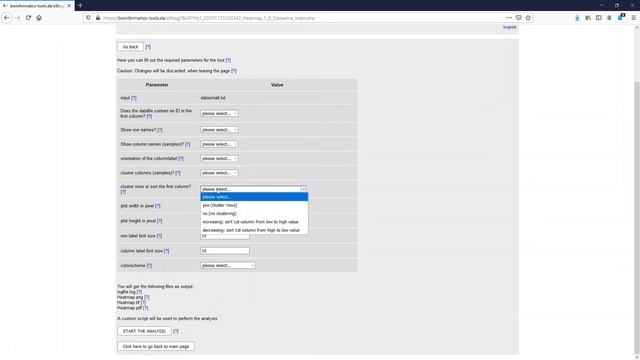Viewport: 640px width, 360px height.
Task: Go forward in browser history
Action: coord(18,18)
